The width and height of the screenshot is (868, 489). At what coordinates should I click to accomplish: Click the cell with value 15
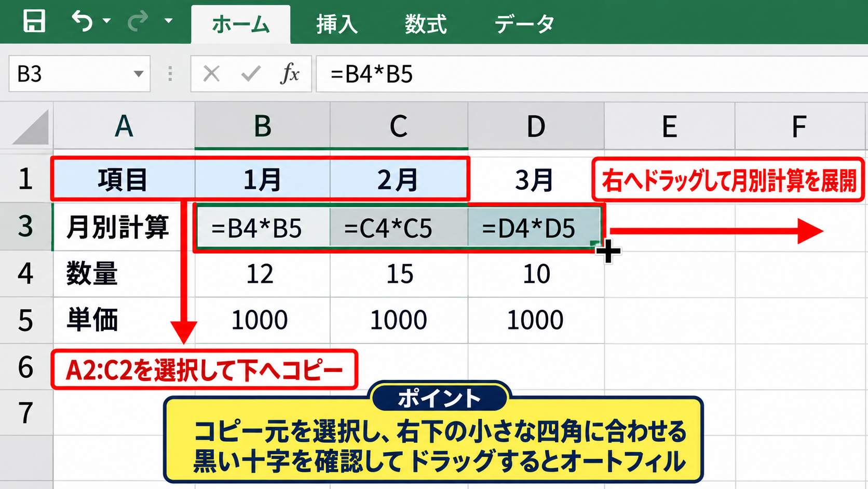pos(399,274)
